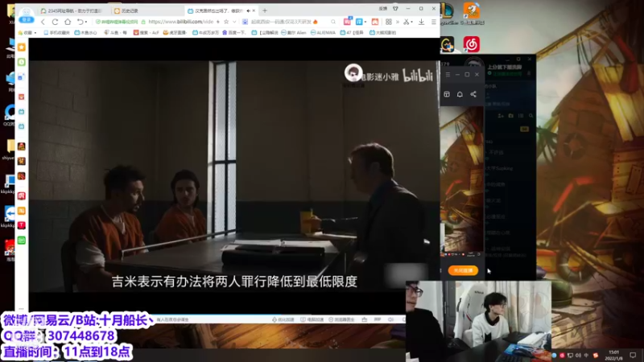Expand the scissors tool dropdown arrow

pos(411,22)
